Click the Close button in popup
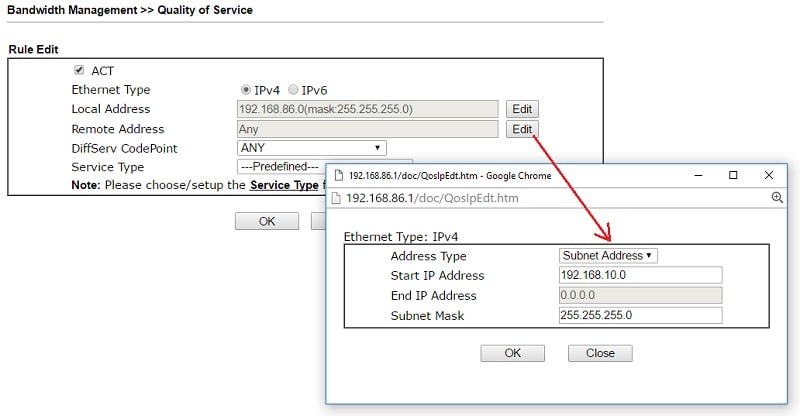Screen dimensions: 800x416 click(x=600, y=353)
